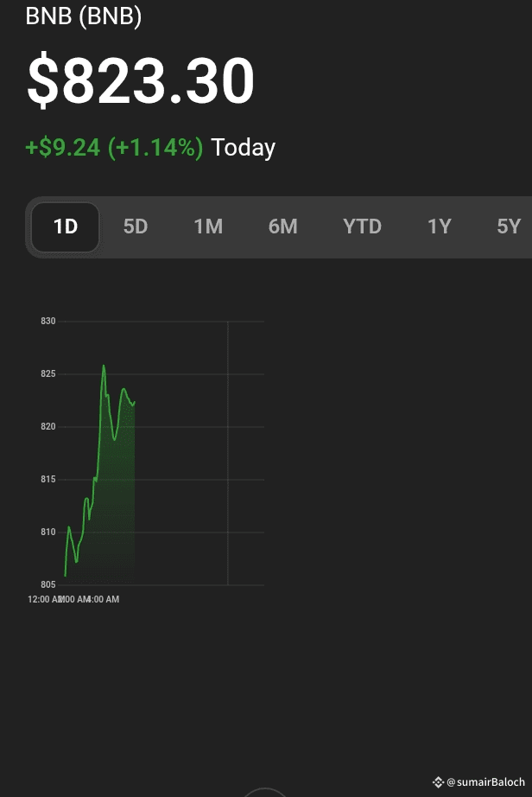Show the 1M price chart

click(x=208, y=227)
